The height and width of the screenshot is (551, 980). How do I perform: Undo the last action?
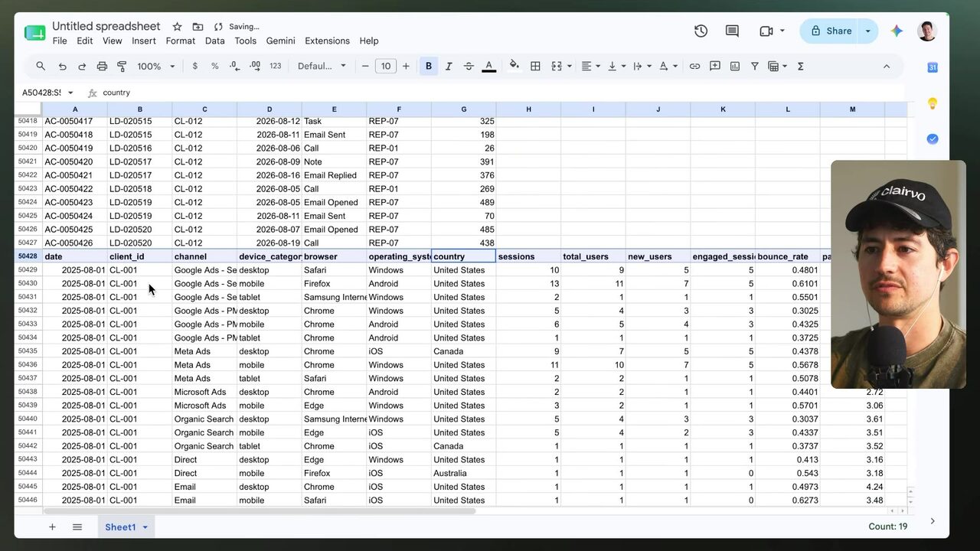point(62,67)
